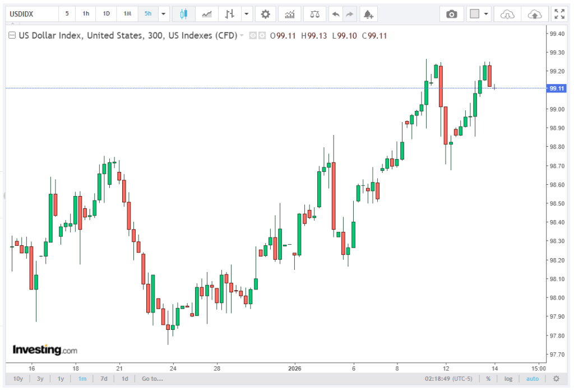Viewport: 574px width, 392px height.
Task: Load chart layout from cloud
Action: click(507, 14)
